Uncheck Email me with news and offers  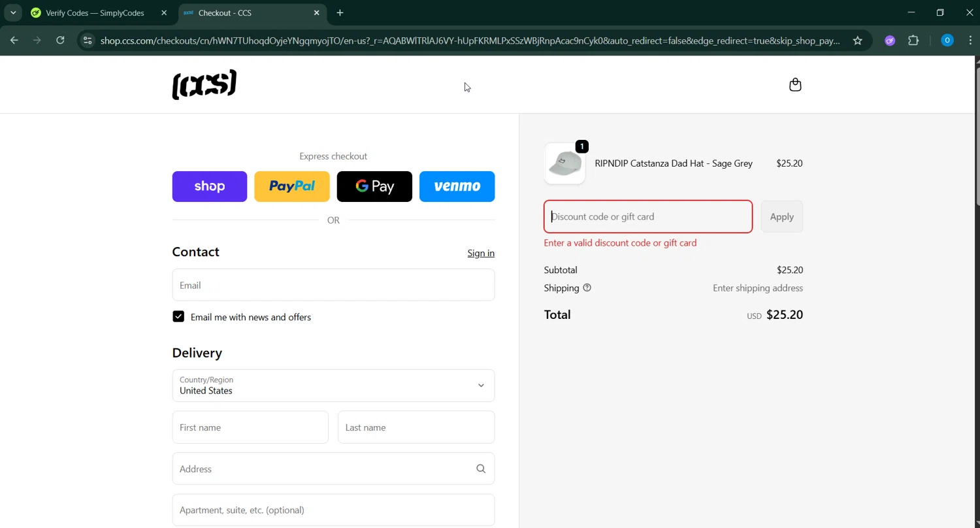178,316
